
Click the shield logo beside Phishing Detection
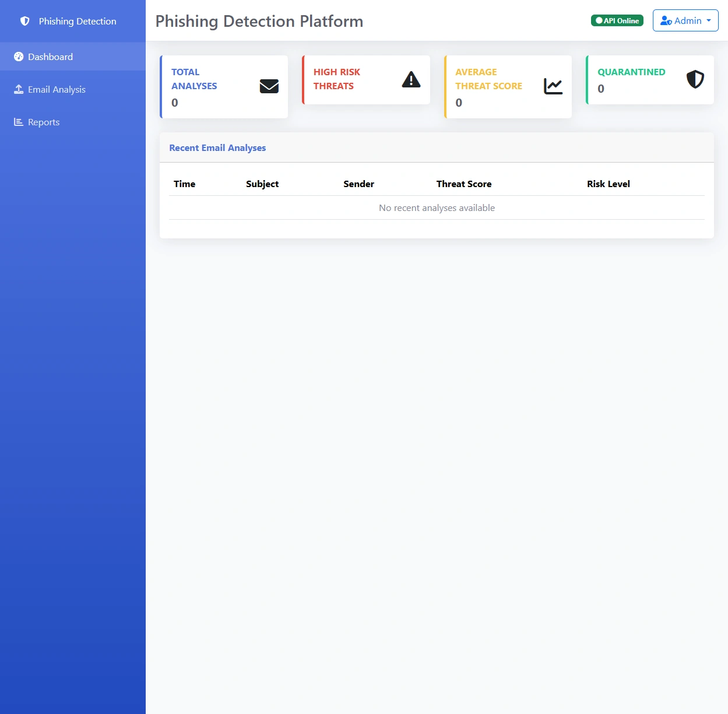pyautogui.click(x=24, y=21)
